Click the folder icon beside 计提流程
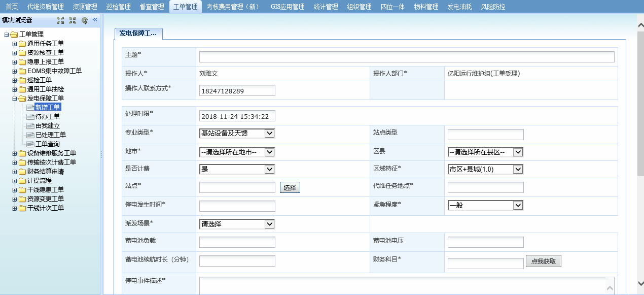The height and width of the screenshot is (295, 644). 22,181
